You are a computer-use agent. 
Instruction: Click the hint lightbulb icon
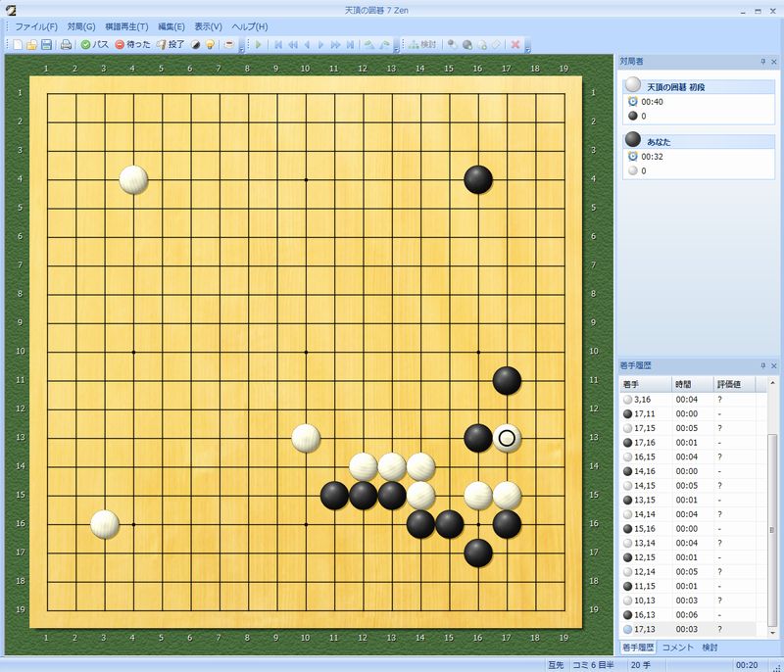[x=210, y=44]
